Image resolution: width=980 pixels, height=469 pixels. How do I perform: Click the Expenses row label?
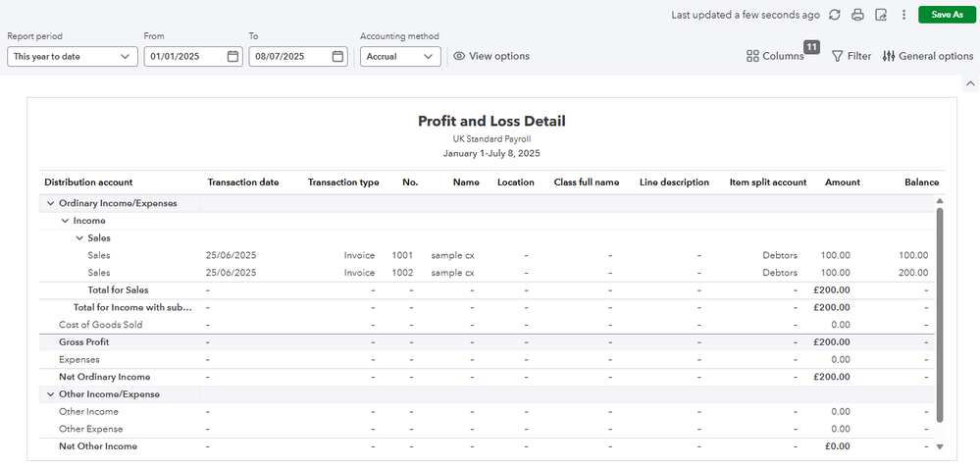coord(79,359)
